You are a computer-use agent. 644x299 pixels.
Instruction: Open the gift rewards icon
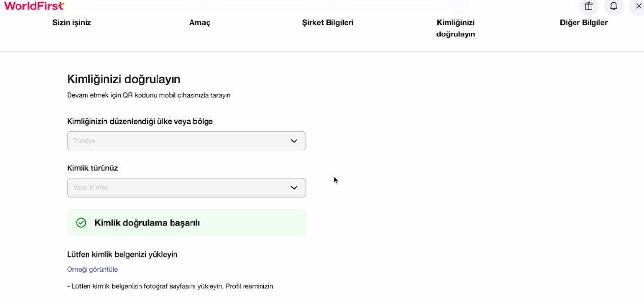pos(589,6)
